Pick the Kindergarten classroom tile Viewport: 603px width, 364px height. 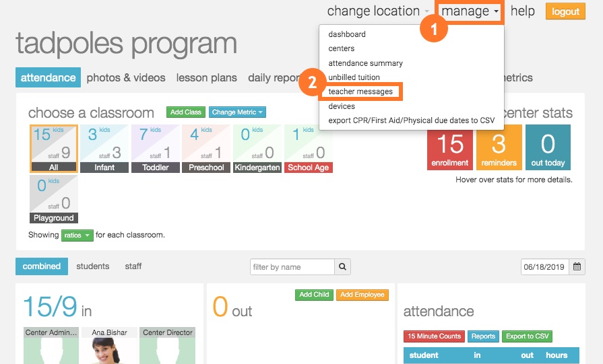[257, 149]
